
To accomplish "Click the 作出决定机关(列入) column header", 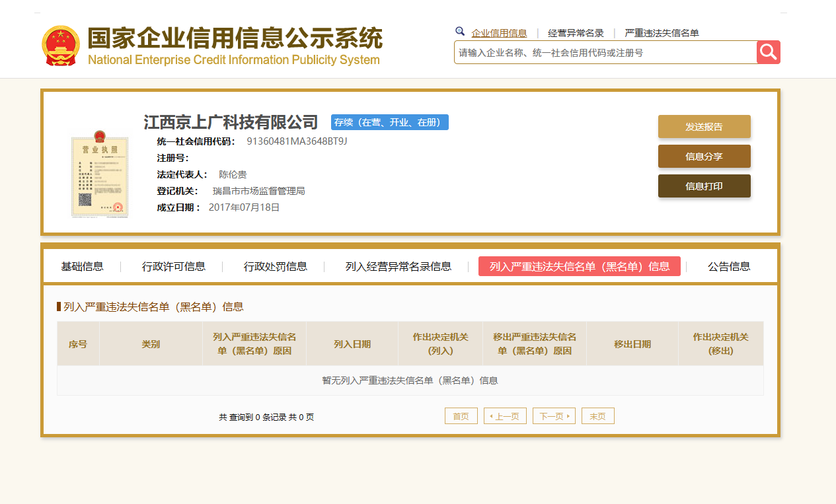I will click(x=441, y=344).
